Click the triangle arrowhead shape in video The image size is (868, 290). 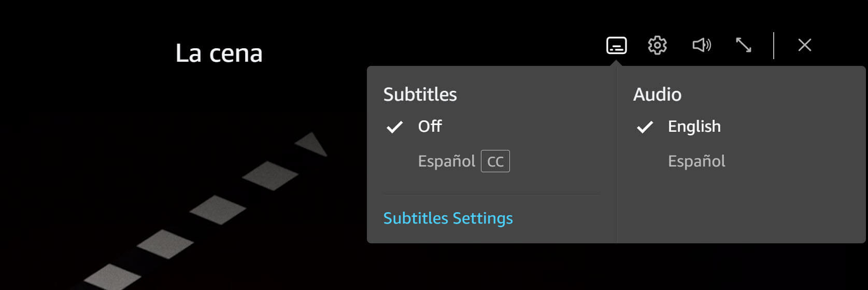tap(312, 144)
